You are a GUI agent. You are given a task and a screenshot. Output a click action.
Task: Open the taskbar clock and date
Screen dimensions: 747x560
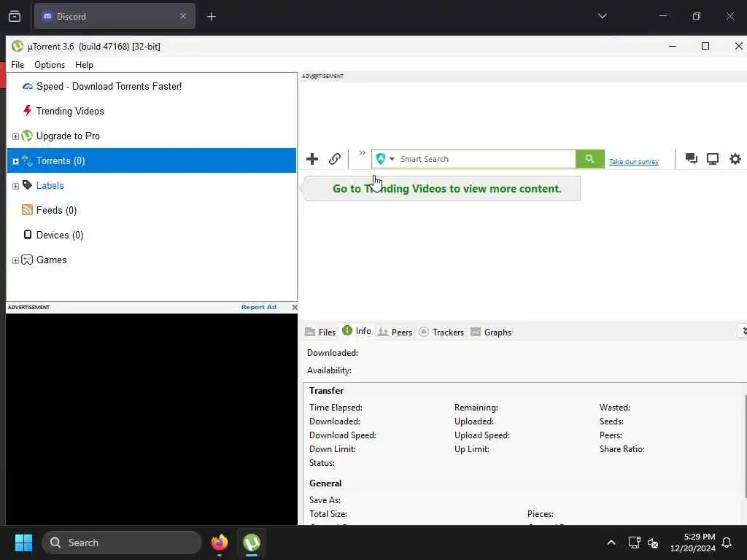tap(693, 542)
